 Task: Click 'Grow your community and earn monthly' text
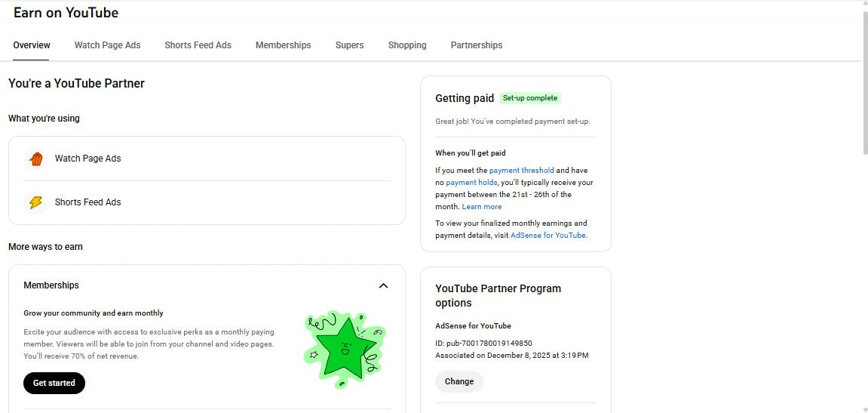pos(94,313)
